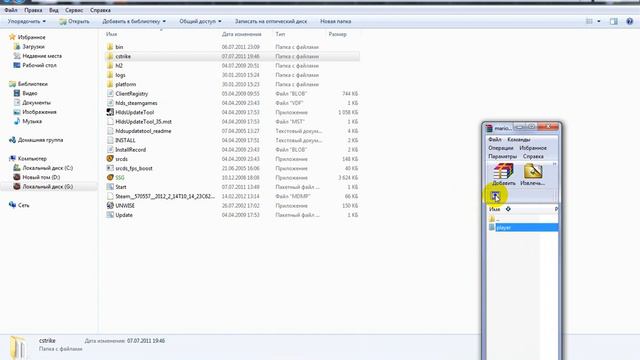Sort files by Тип column

click(x=280, y=34)
